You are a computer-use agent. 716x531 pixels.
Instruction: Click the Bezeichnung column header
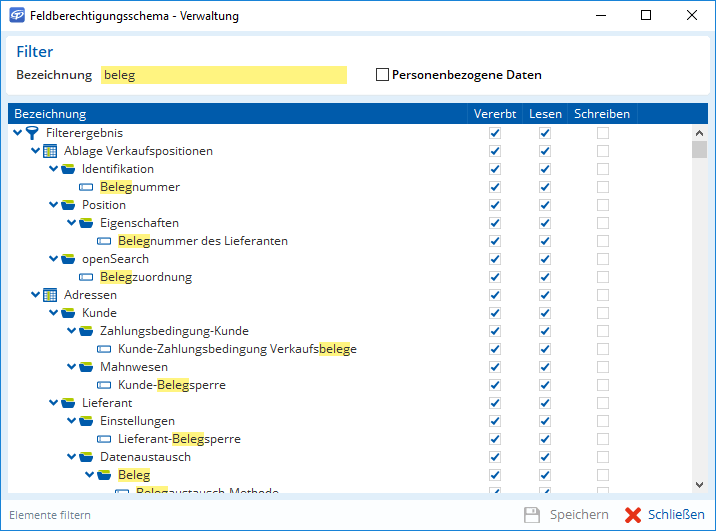240,114
